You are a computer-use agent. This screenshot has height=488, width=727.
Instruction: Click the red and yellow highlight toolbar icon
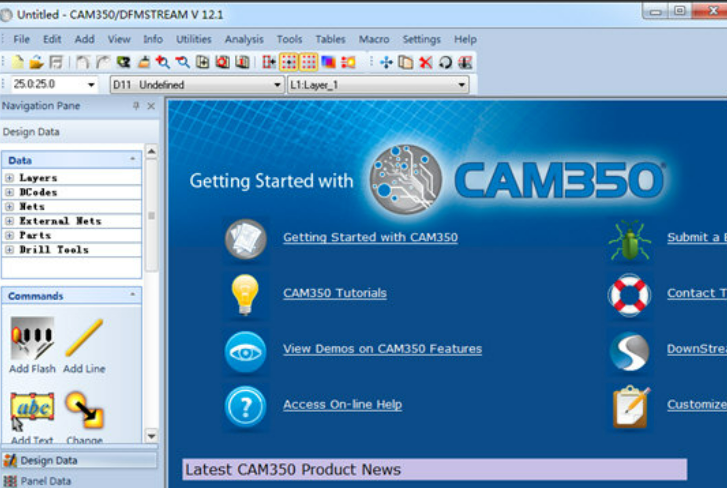tap(348, 62)
